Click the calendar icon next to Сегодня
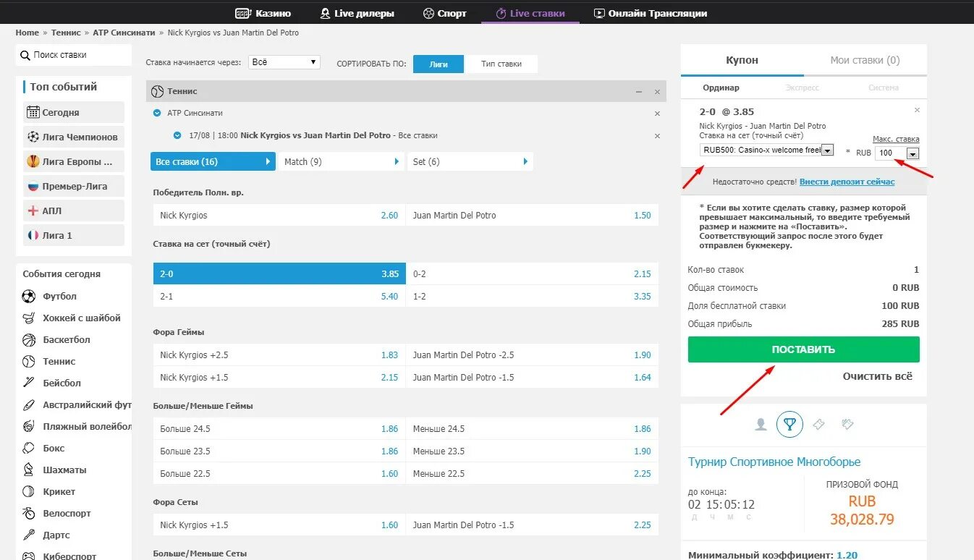 coord(33,112)
